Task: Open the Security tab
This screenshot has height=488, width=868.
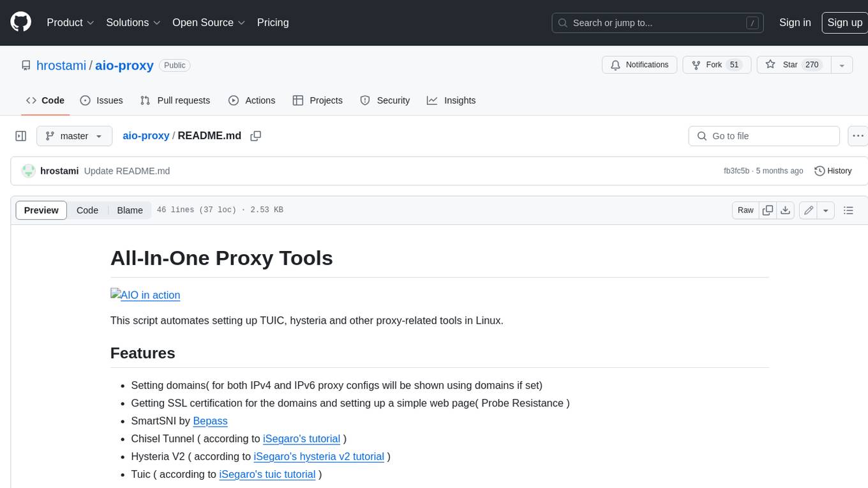Action: tap(385, 100)
